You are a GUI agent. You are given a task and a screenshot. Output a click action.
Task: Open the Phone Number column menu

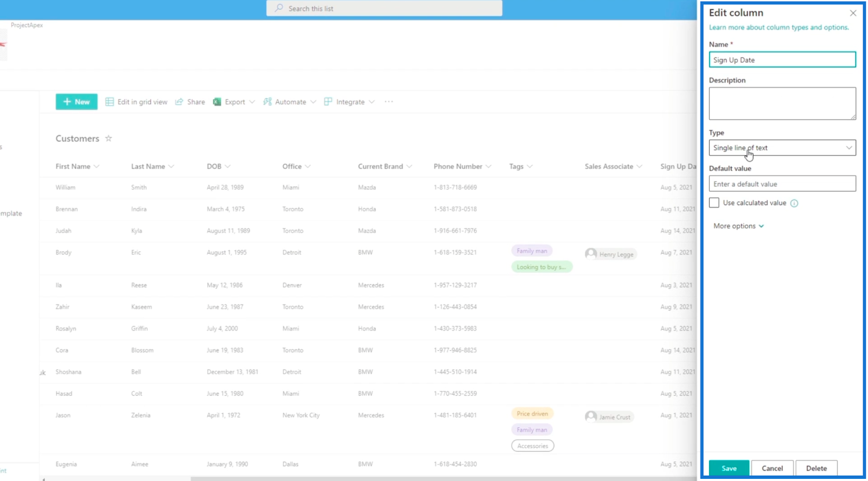point(462,166)
